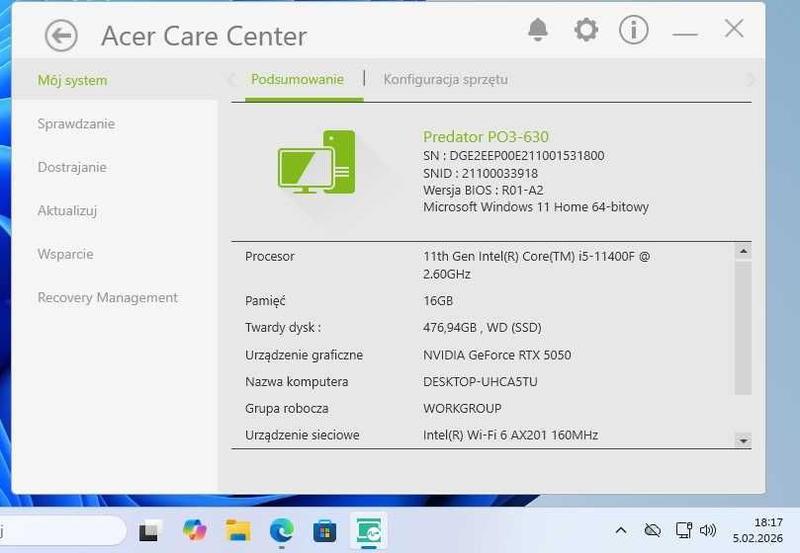This screenshot has height=553, width=800.
Task: Click the 476,94GB WD (SSD) value
Action: (482, 328)
